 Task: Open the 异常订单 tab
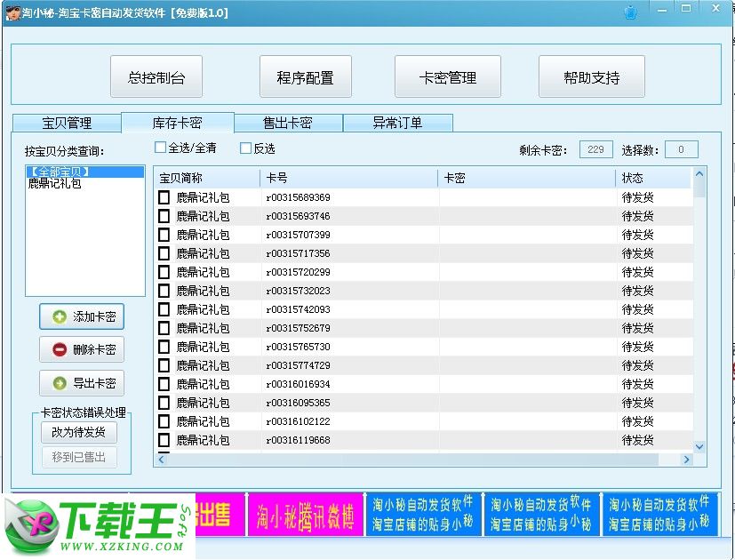[x=397, y=123]
